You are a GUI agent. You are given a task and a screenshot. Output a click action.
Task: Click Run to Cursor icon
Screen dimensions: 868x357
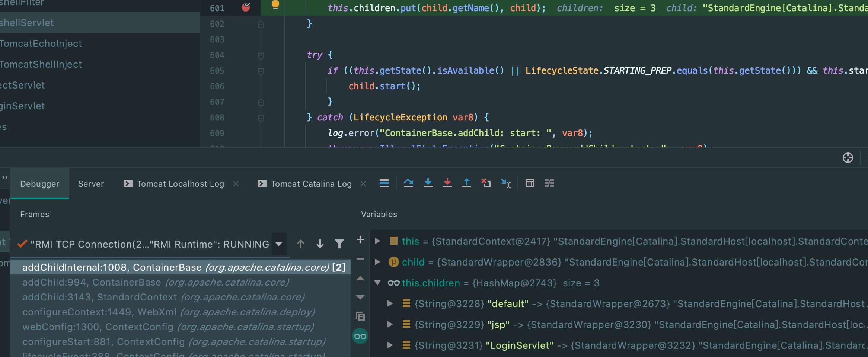point(505,183)
